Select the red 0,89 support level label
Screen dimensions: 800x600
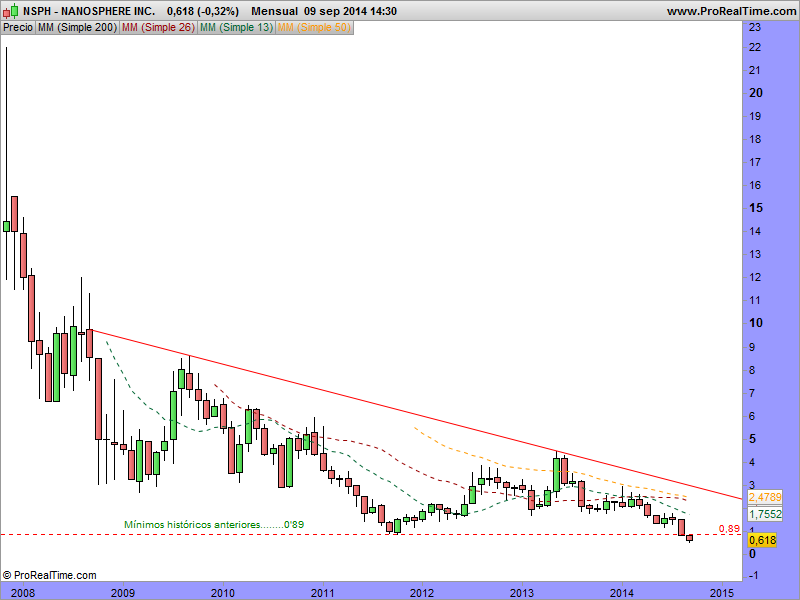click(x=728, y=528)
